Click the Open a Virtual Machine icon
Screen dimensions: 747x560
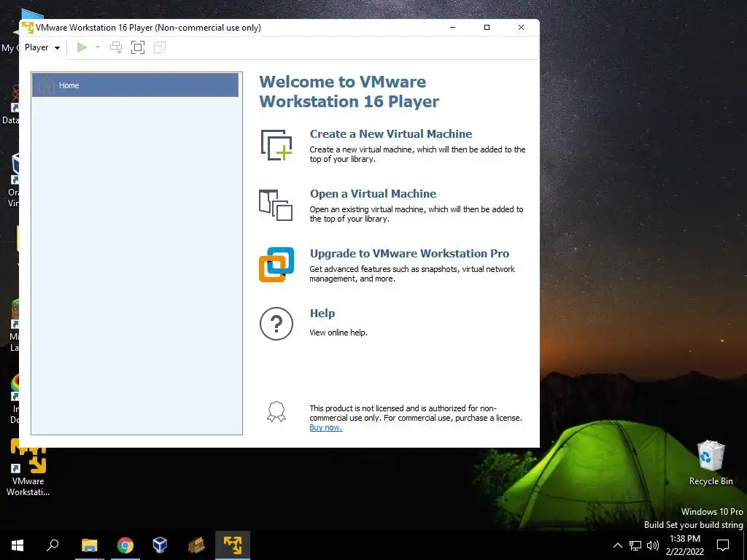[276, 205]
